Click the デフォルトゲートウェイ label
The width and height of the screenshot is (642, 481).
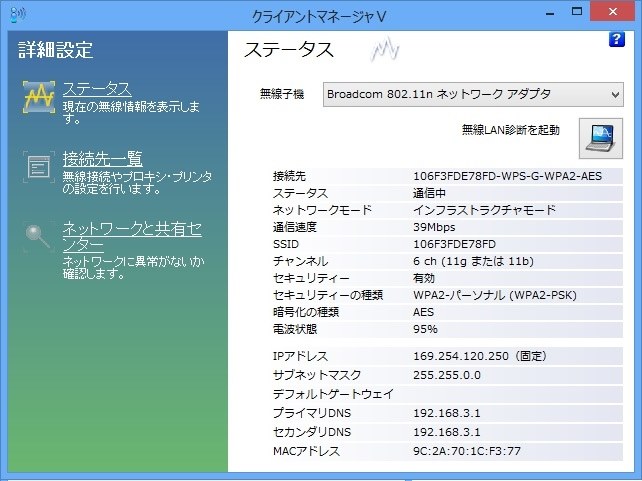(x=333, y=394)
